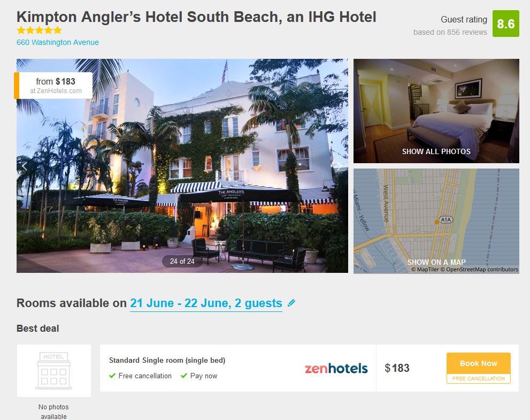Screen dimensions: 530x420
Task: Click the zenhotels logo in best deal
Action: 336,368
